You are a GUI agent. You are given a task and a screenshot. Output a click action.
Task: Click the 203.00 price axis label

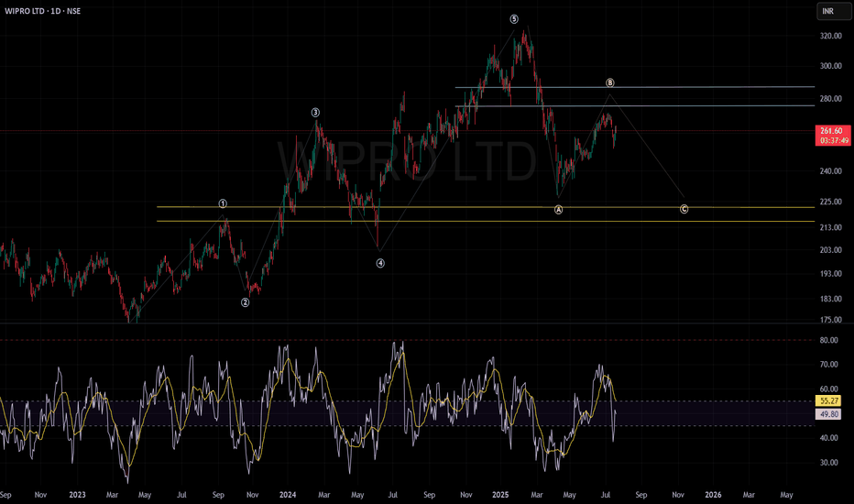(x=830, y=250)
